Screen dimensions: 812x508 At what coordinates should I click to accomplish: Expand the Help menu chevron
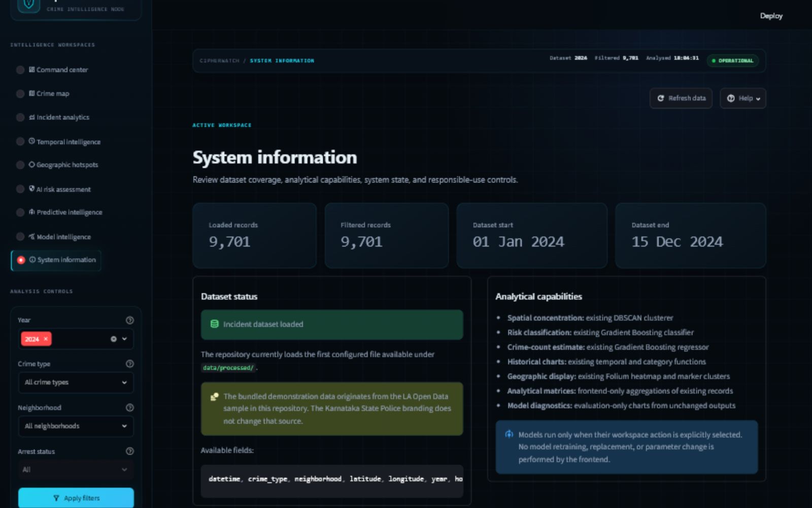point(758,99)
